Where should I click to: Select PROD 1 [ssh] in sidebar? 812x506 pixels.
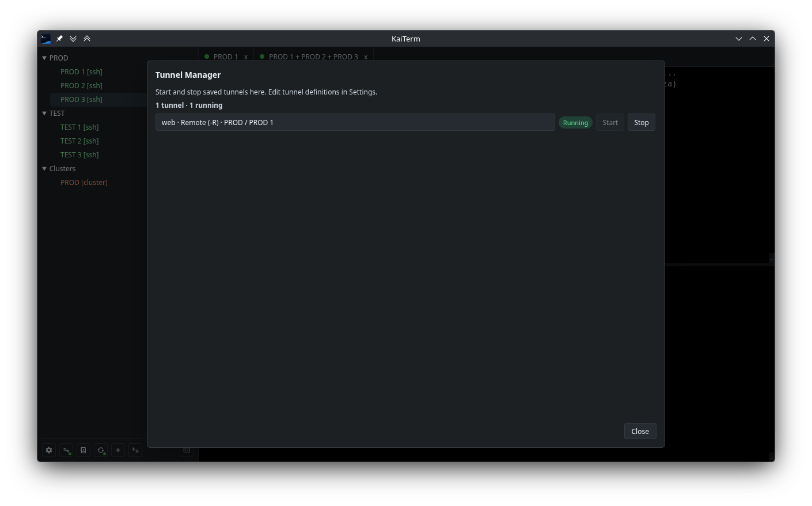pos(81,72)
